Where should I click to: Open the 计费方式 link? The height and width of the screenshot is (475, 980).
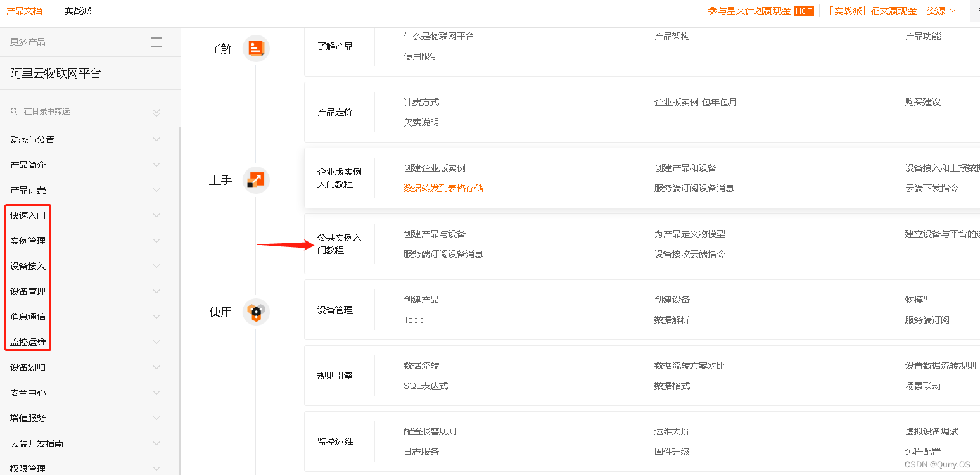tap(421, 102)
